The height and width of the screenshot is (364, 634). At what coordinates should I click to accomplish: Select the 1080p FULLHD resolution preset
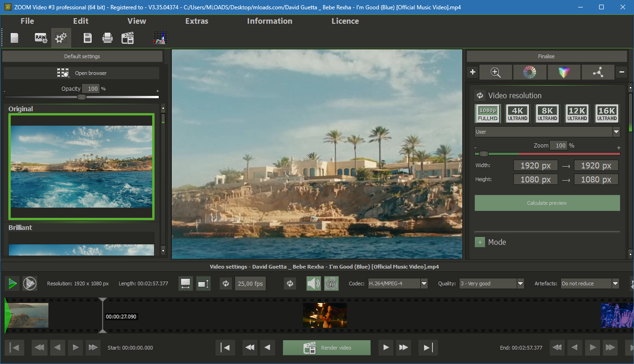(487, 114)
